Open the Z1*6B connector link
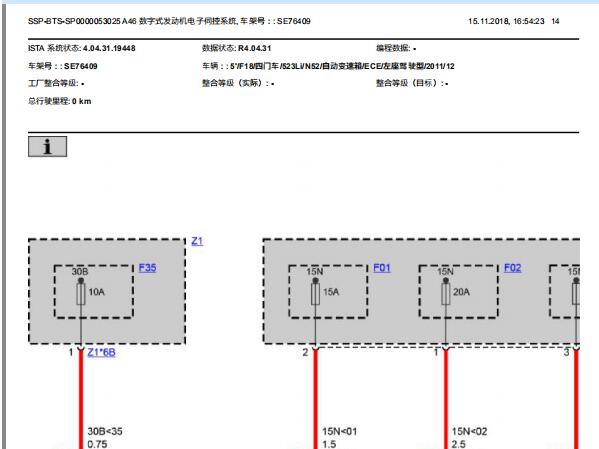599x449 pixels. (x=101, y=352)
